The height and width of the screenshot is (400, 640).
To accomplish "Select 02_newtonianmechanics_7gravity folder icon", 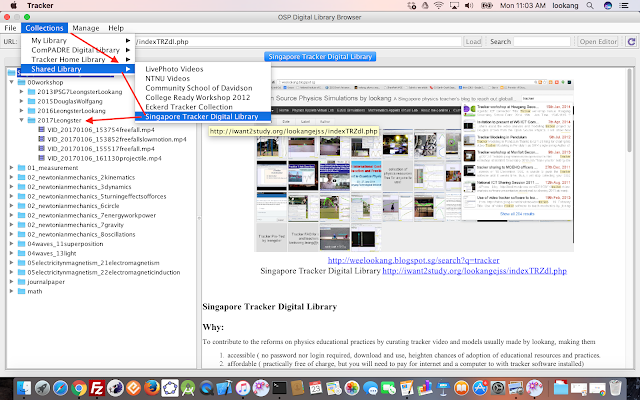I will [x=22, y=224].
